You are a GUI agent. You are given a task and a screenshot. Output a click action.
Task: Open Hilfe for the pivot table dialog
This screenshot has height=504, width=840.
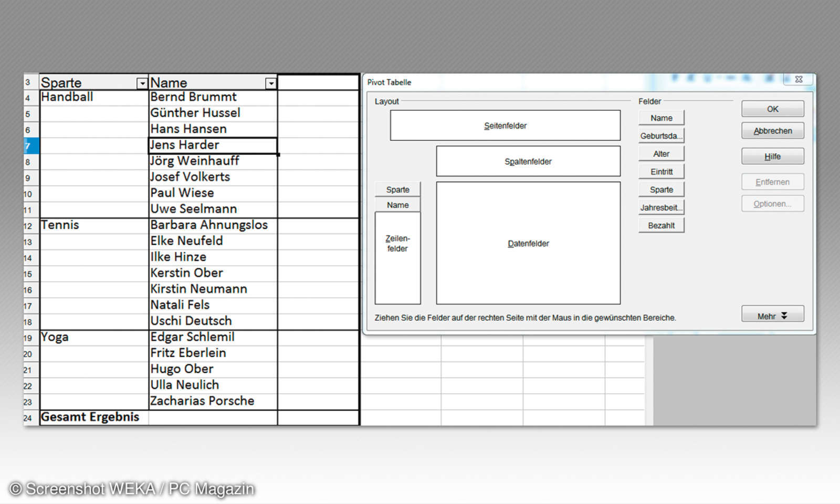pyautogui.click(x=772, y=156)
